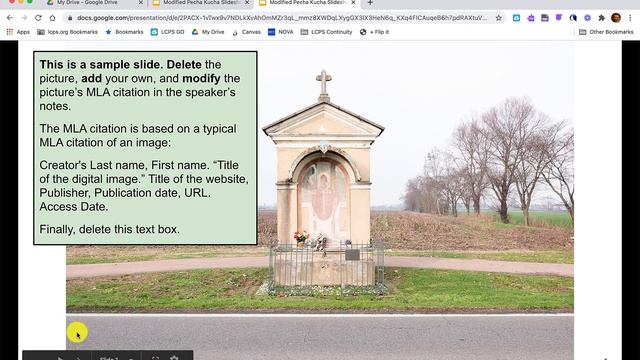640x360 pixels.
Task: Reload the current page
Action: click(38, 18)
